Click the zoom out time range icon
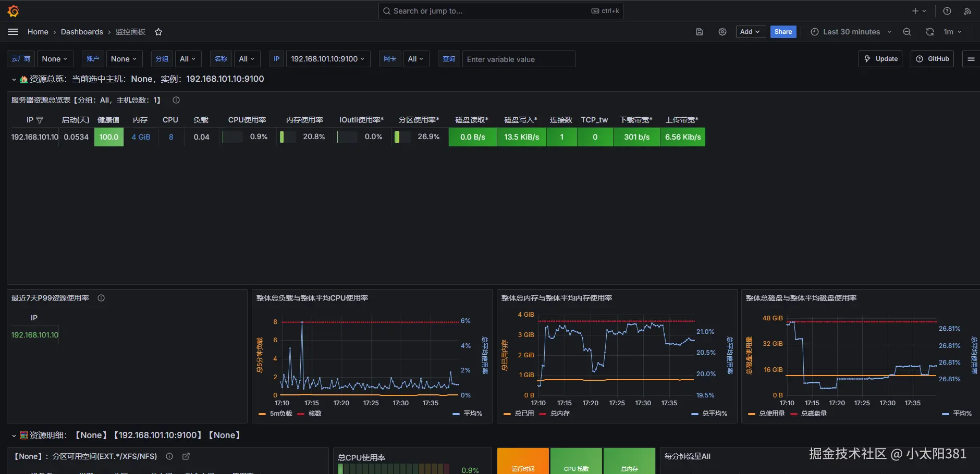Image resolution: width=980 pixels, height=474 pixels. tap(907, 32)
